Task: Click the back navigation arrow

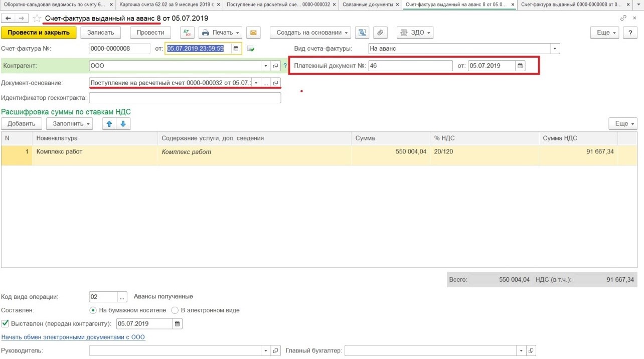Action: tap(8, 18)
